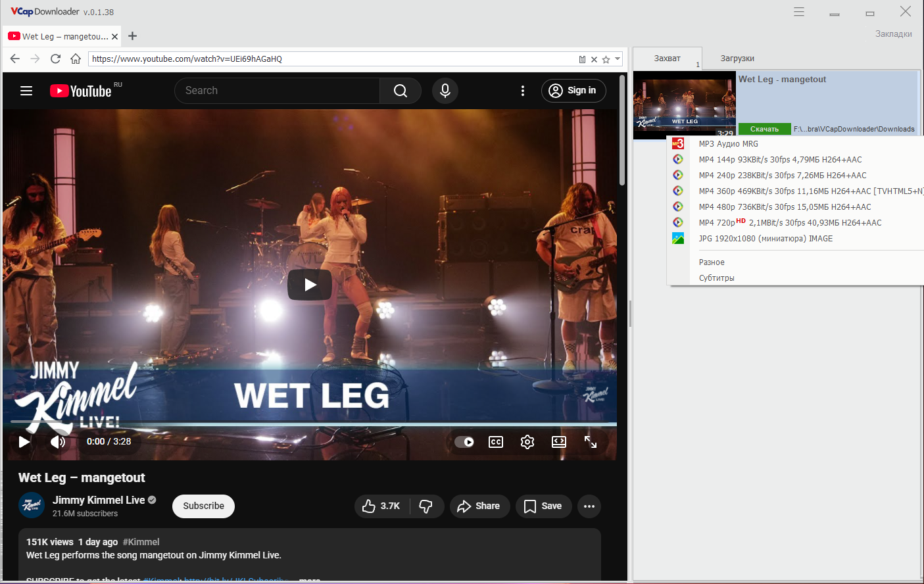Select the captured Wet Leg video thumbnail
The image size is (924, 584).
tap(685, 105)
